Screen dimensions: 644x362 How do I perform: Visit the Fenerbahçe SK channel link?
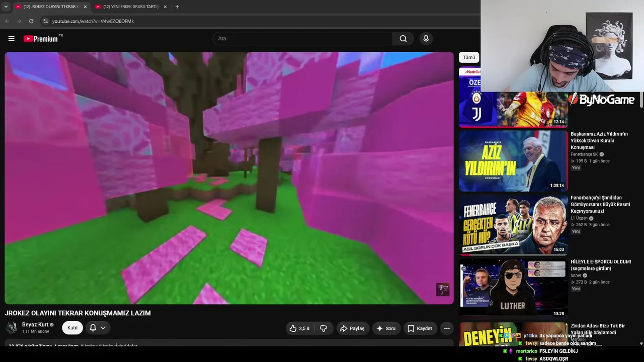(584, 154)
